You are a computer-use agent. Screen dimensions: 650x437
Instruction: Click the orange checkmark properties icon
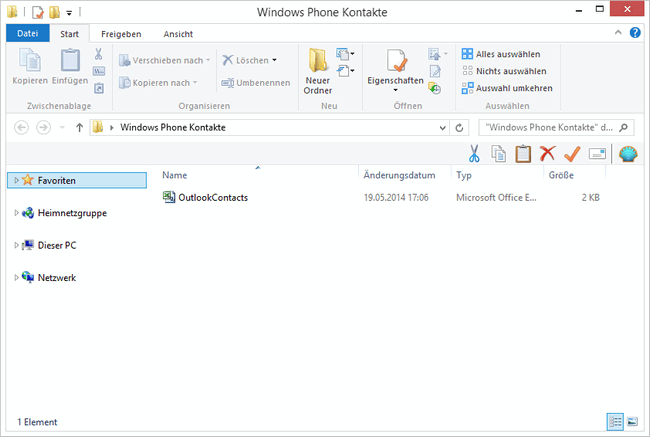572,153
